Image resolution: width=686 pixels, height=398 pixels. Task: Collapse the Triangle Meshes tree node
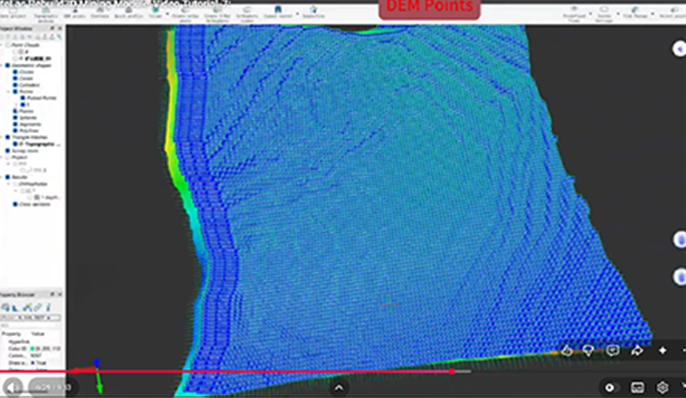pyautogui.click(x=2, y=137)
